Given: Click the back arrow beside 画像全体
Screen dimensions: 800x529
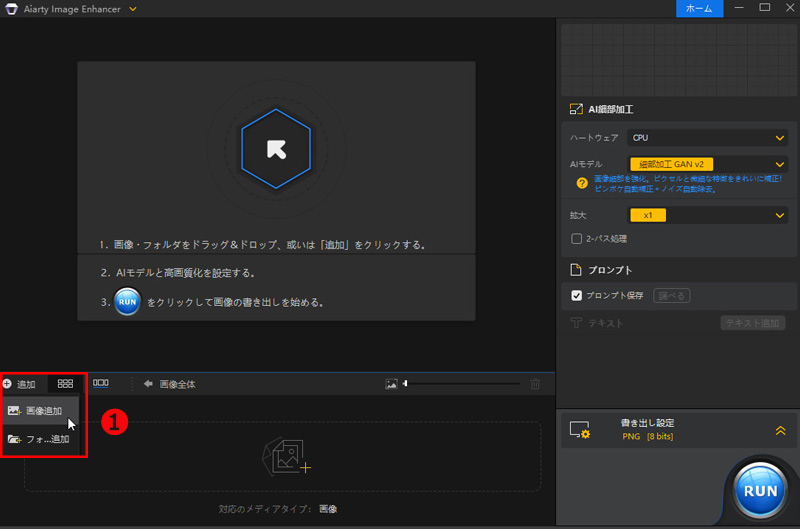Looking at the screenshot, I should pos(148,384).
